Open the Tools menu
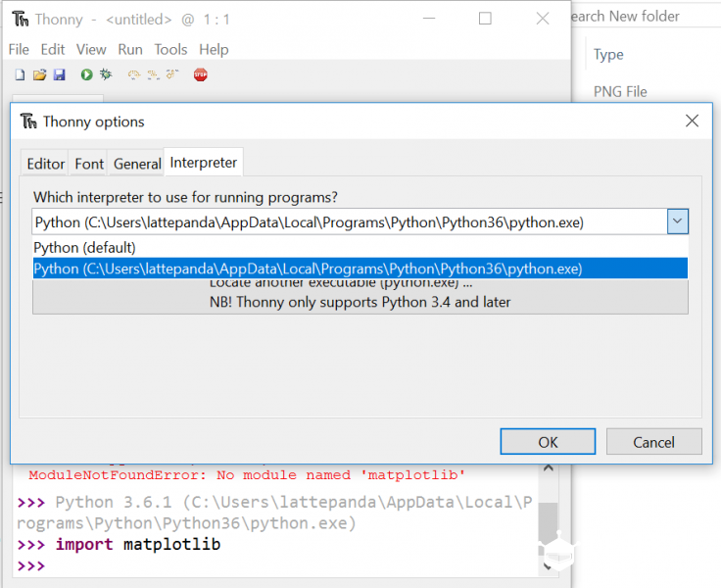The width and height of the screenshot is (721, 588). [x=170, y=49]
